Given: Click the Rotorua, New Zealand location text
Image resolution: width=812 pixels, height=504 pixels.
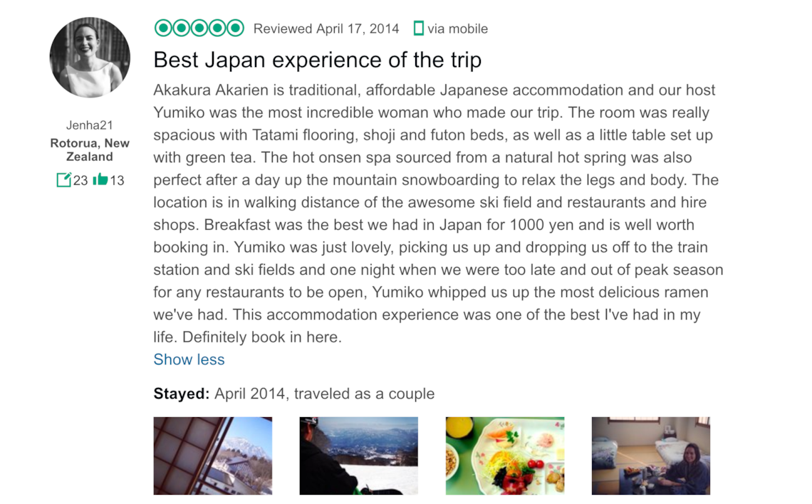Looking at the screenshot, I should (x=90, y=150).
